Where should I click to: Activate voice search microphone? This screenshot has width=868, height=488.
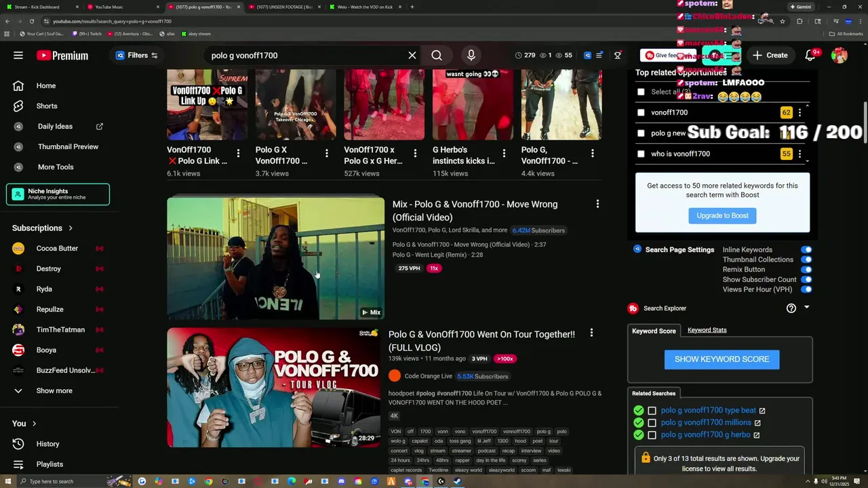(x=471, y=56)
